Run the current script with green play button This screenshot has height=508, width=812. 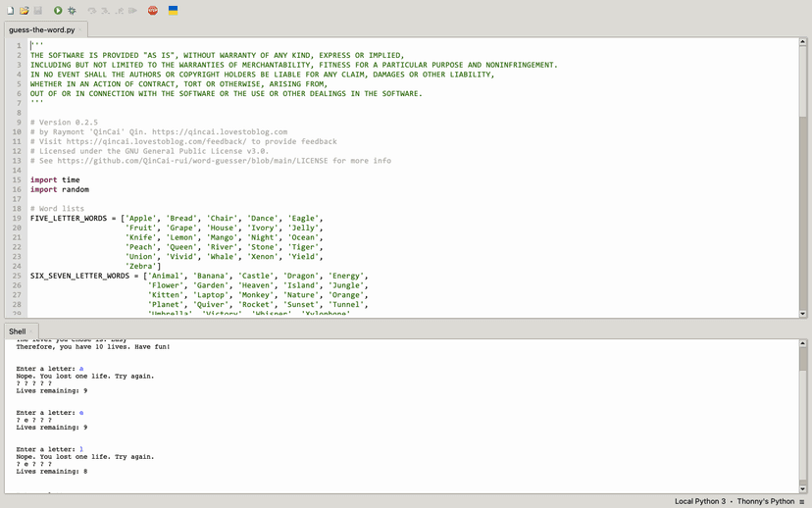58,10
